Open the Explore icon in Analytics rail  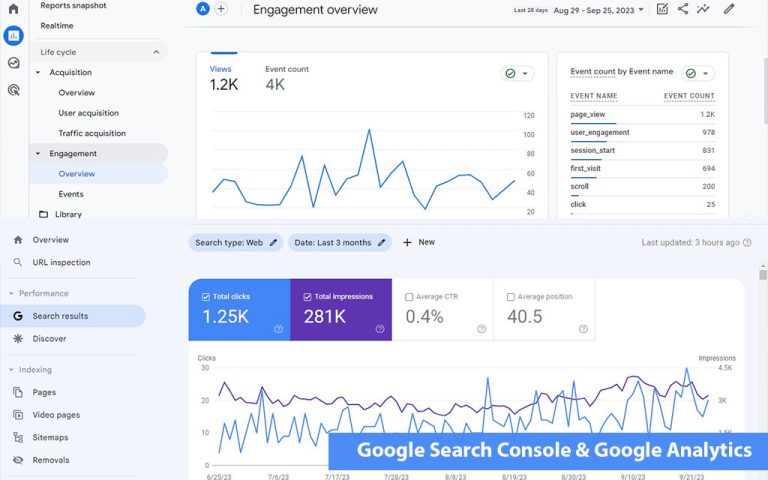pos(14,63)
